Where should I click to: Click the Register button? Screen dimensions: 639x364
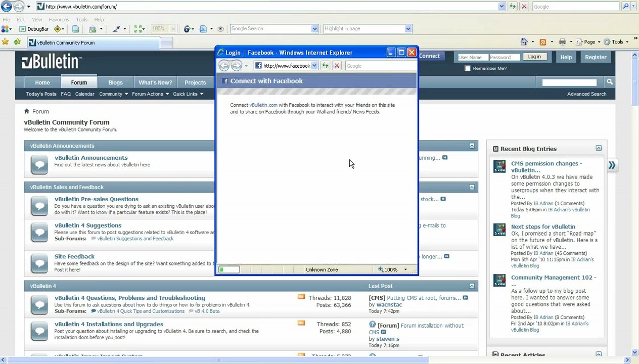[596, 57]
